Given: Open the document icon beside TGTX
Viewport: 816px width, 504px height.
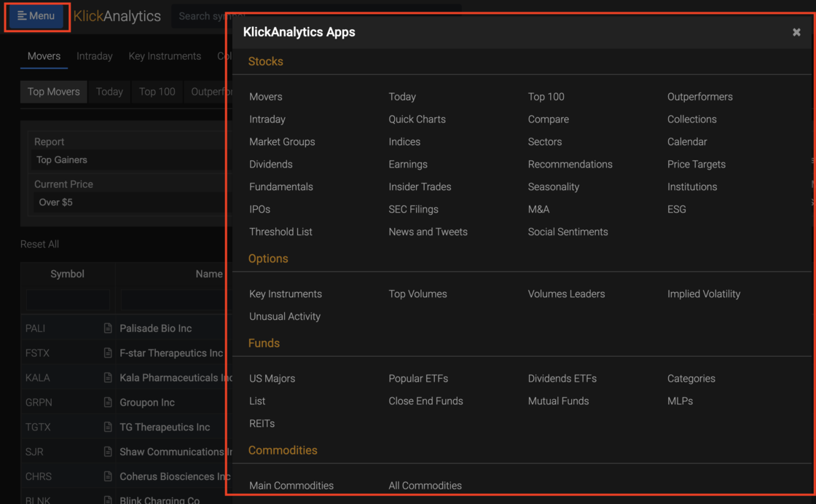Looking at the screenshot, I should click(108, 427).
